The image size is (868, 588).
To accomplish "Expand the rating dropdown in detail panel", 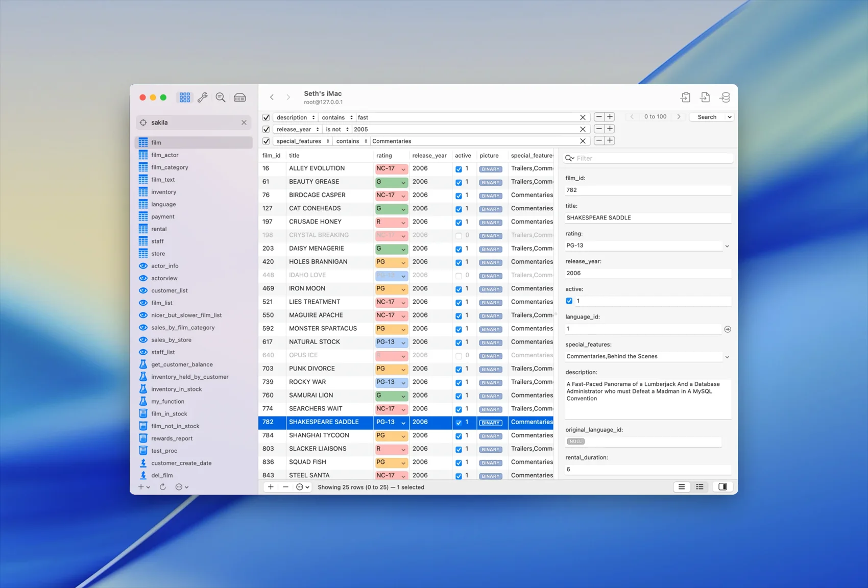I will pyautogui.click(x=727, y=246).
